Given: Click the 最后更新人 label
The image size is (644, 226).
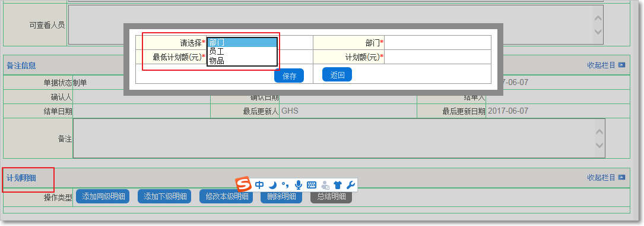Looking at the screenshot, I should coord(261,111).
